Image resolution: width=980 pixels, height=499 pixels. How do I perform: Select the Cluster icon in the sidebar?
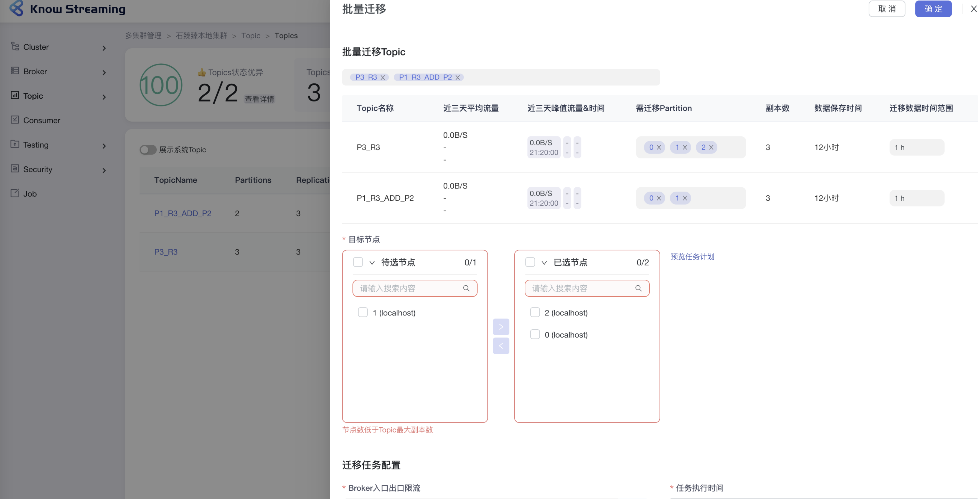[x=15, y=46]
